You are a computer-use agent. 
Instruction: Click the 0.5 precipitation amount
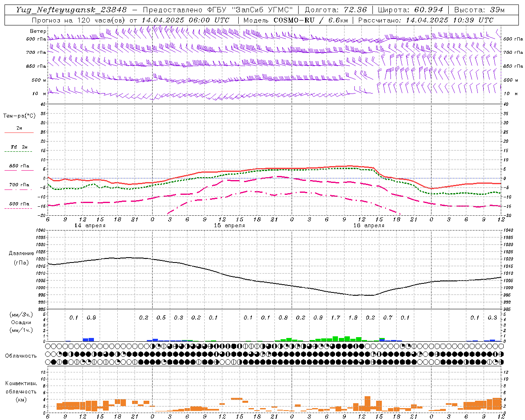(x=161, y=318)
